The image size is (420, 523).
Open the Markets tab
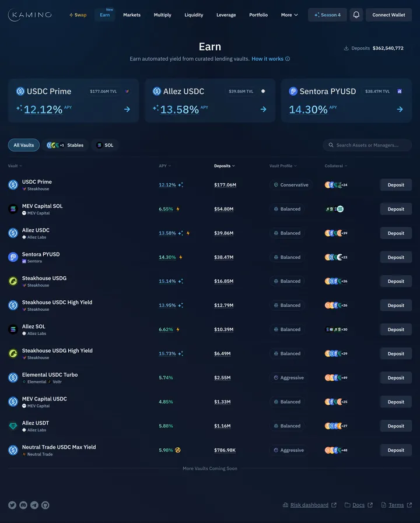[132, 15]
